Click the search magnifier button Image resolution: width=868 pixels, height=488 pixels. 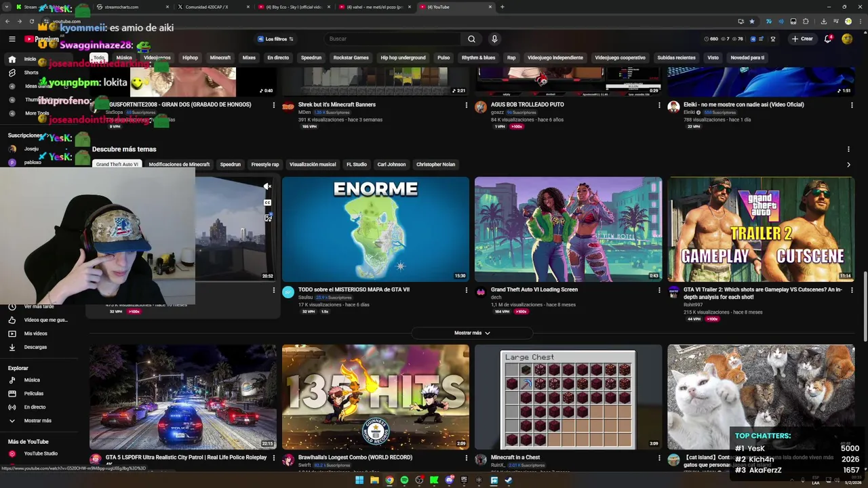[471, 39]
